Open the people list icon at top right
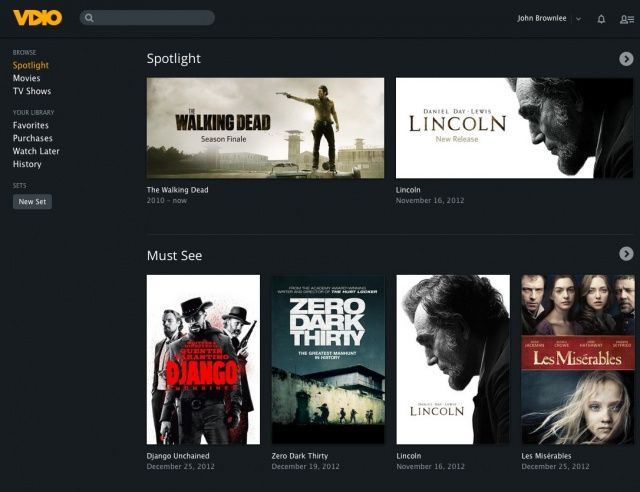This screenshot has height=492, width=640. click(627, 19)
